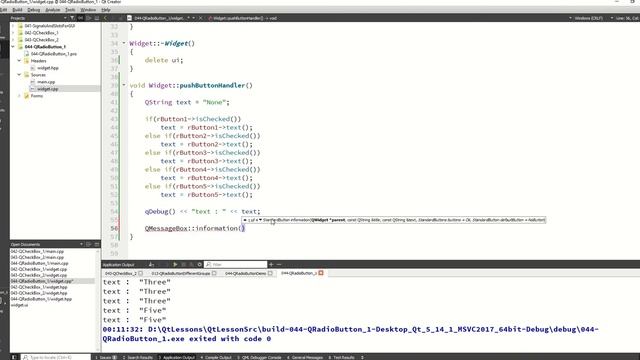Close the Open Documents pane
Image resolution: width=640 pixels, height=360 pixels.
[x=97, y=244]
